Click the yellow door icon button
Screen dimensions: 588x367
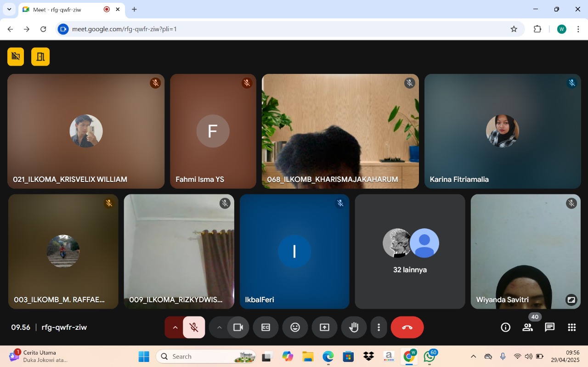(40, 56)
